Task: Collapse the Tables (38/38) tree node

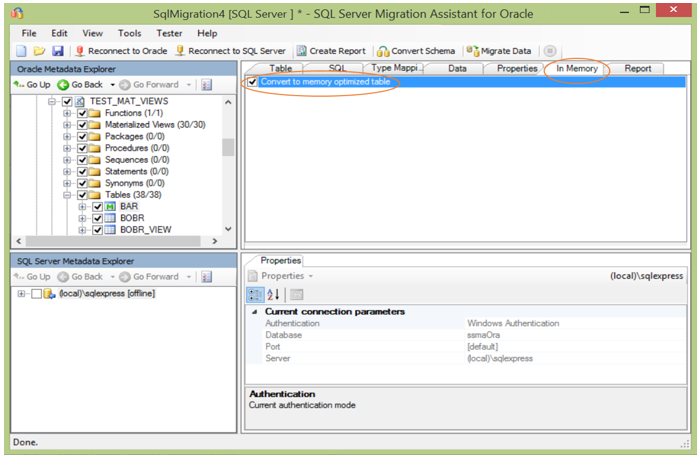Action: pyautogui.click(x=68, y=194)
